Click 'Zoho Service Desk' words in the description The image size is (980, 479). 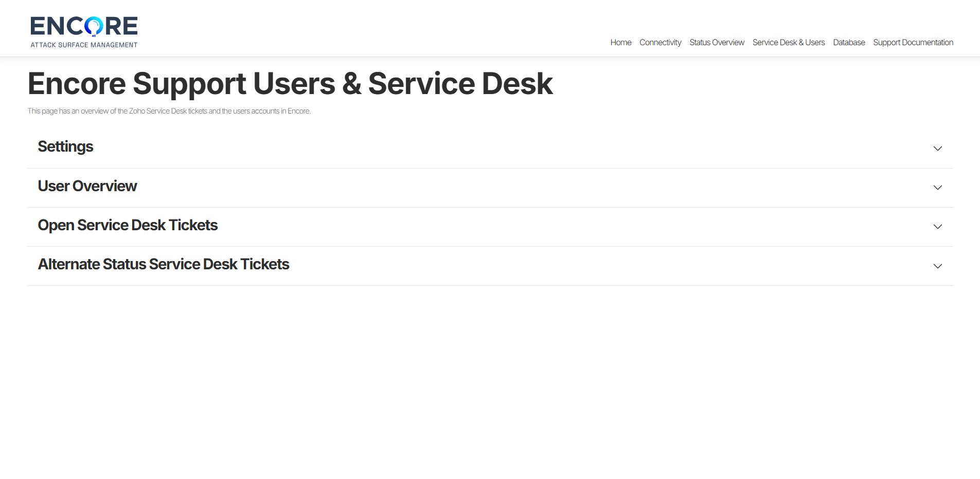pyautogui.click(x=158, y=111)
